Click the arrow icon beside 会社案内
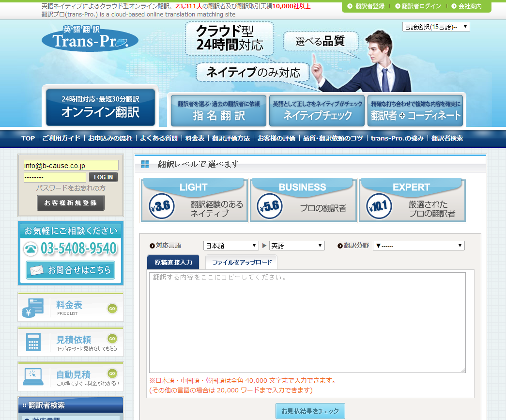The width and height of the screenshot is (506, 420). [x=454, y=6]
